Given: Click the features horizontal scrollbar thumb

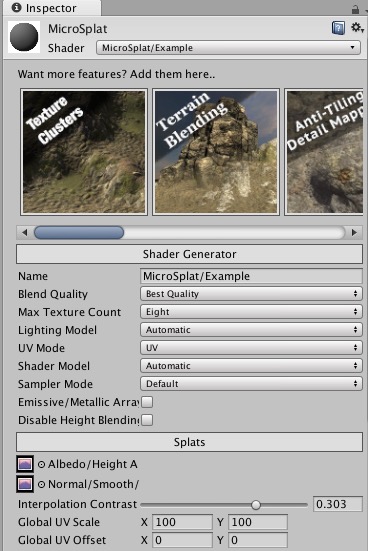Looking at the screenshot, I should click(79, 232).
